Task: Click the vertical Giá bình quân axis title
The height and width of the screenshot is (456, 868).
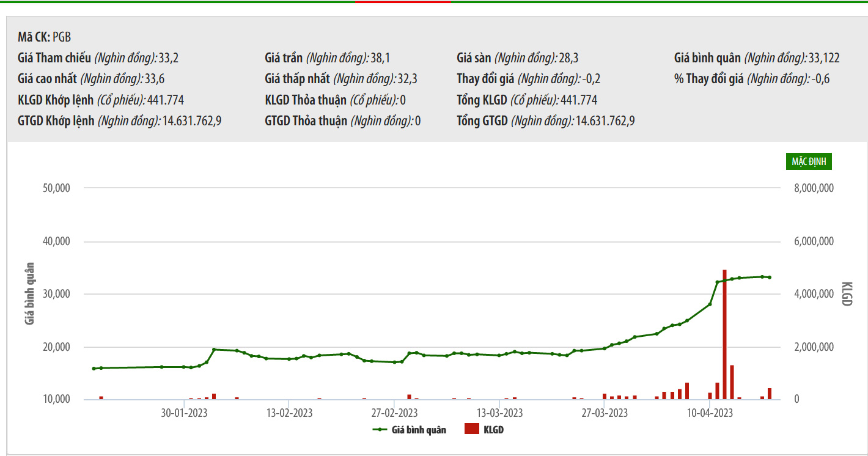Action: click(x=30, y=293)
